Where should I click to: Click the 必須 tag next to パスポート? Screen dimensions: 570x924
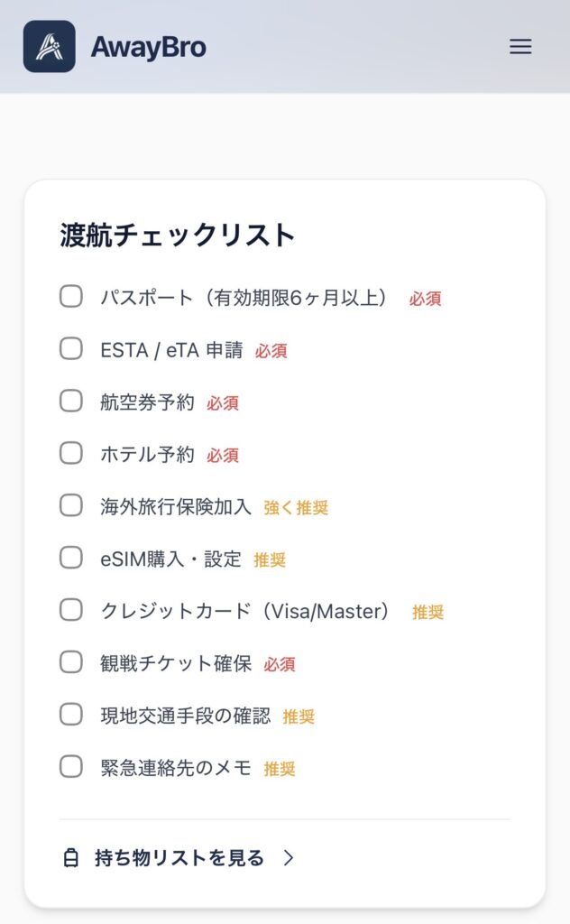coord(425,298)
